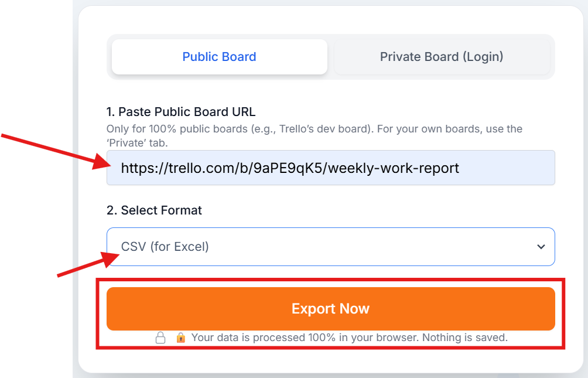
Task: Open the format selection chevron arrow
Action: pos(541,247)
